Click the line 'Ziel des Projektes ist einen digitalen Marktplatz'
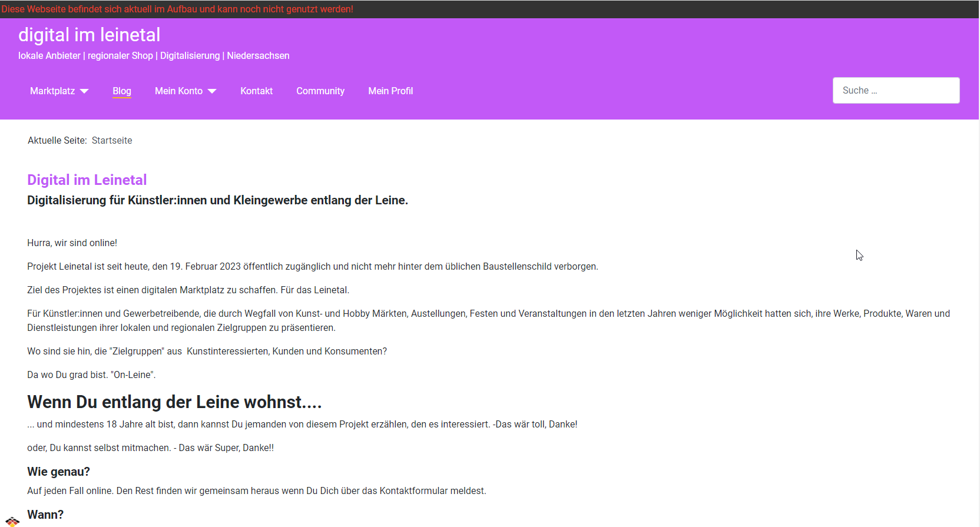The image size is (980, 527). 188,290
